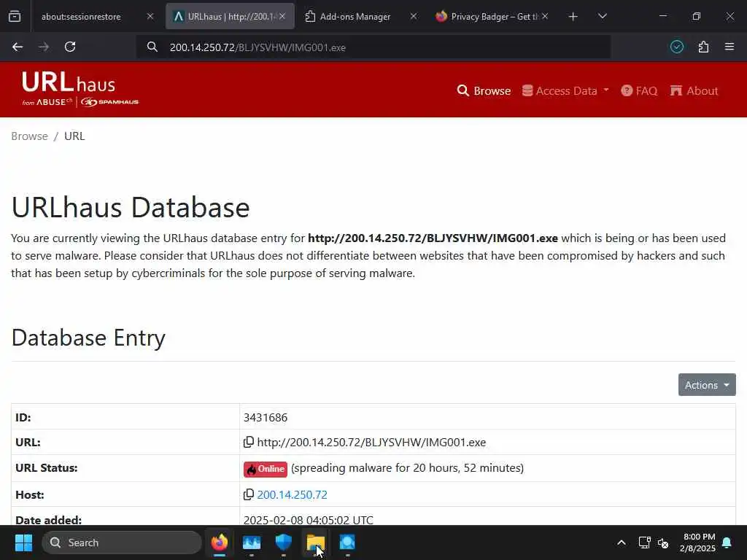
Task: Click the Firefox back arrow
Action: pyautogui.click(x=18, y=47)
